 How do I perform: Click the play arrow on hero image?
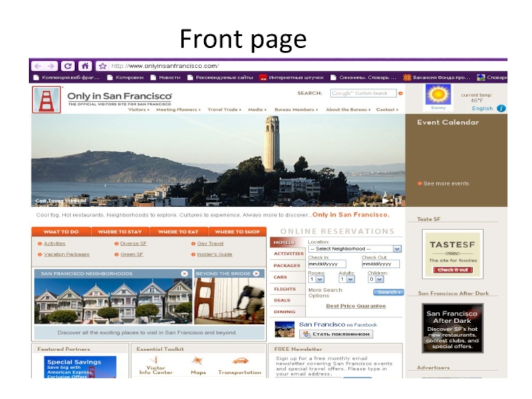pyautogui.click(x=386, y=200)
